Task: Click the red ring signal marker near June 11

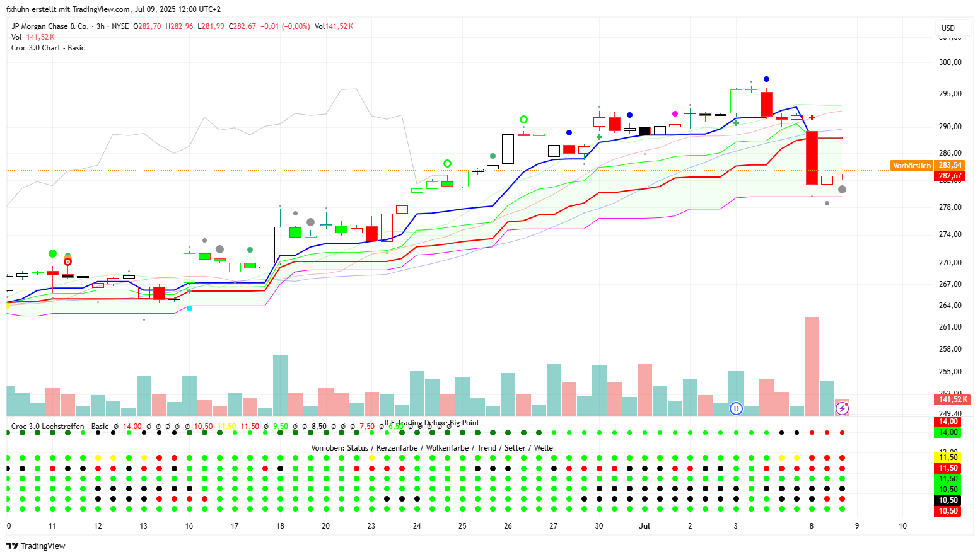Action: 67,261
